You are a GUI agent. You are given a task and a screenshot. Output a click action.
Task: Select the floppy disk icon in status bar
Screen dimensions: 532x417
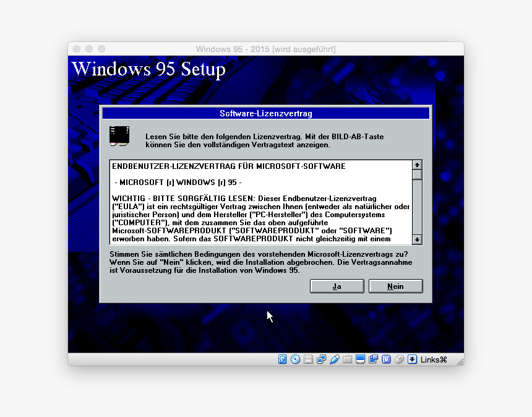pos(308,359)
